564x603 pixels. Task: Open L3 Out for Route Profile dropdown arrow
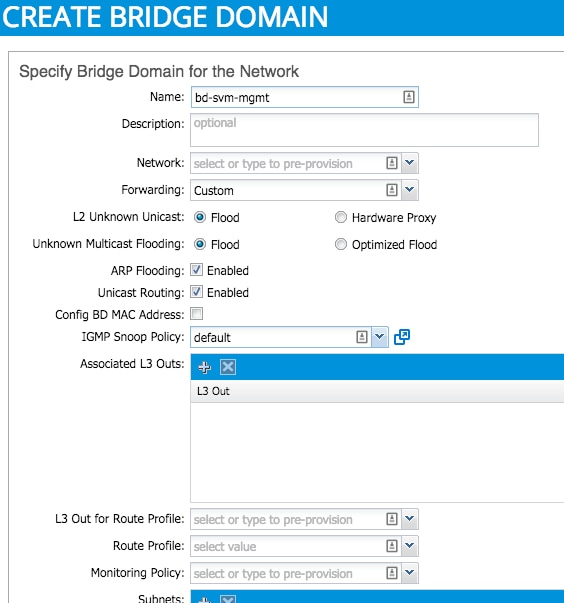point(410,519)
